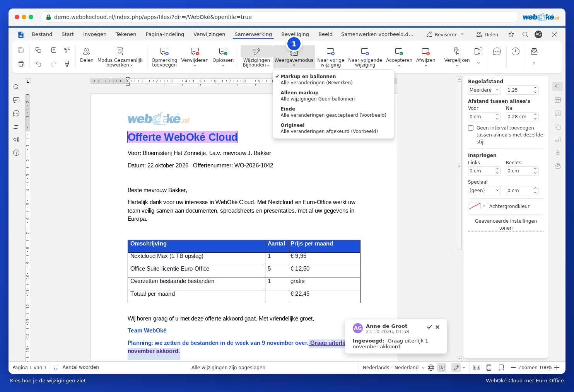The height and width of the screenshot is (392, 574).
Task: Click the Delen button in title bar
Action: pos(487,34)
